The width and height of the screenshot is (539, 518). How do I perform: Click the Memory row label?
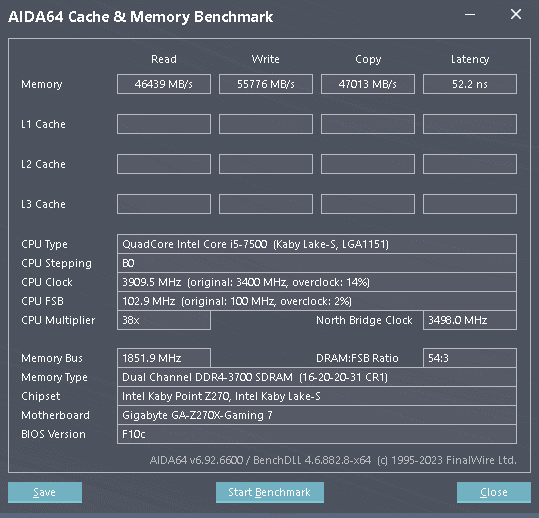click(42, 84)
